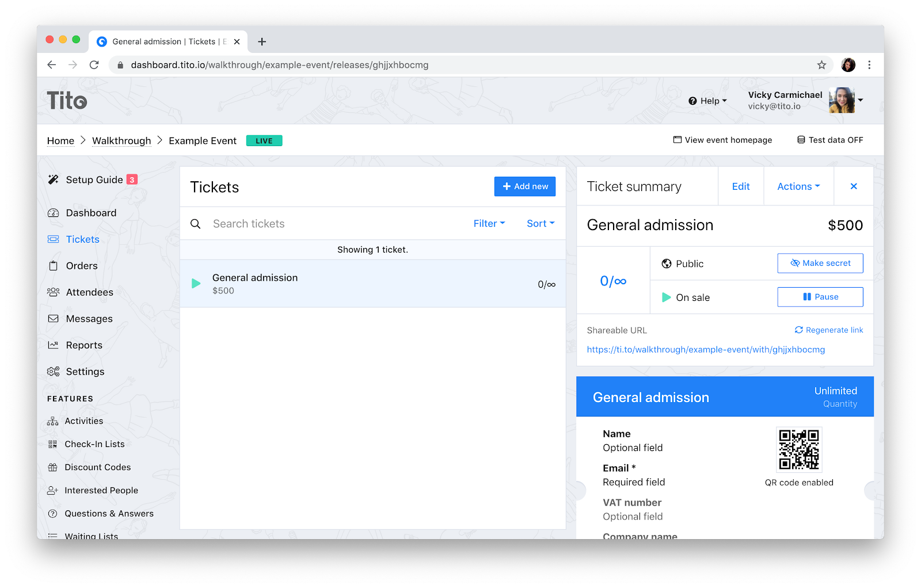Screen dimensions: 921x588
Task: Click the Dashboard gauge icon
Action: pyautogui.click(x=54, y=213)
